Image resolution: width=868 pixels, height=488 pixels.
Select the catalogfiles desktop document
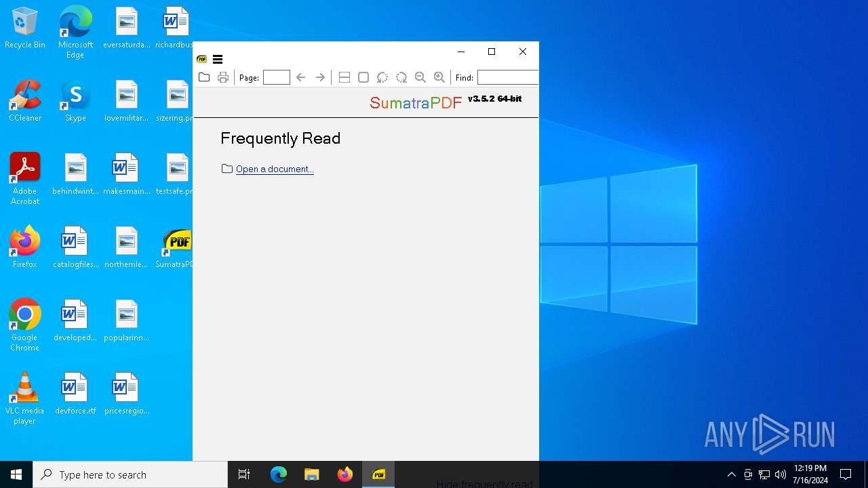(75, 247)
